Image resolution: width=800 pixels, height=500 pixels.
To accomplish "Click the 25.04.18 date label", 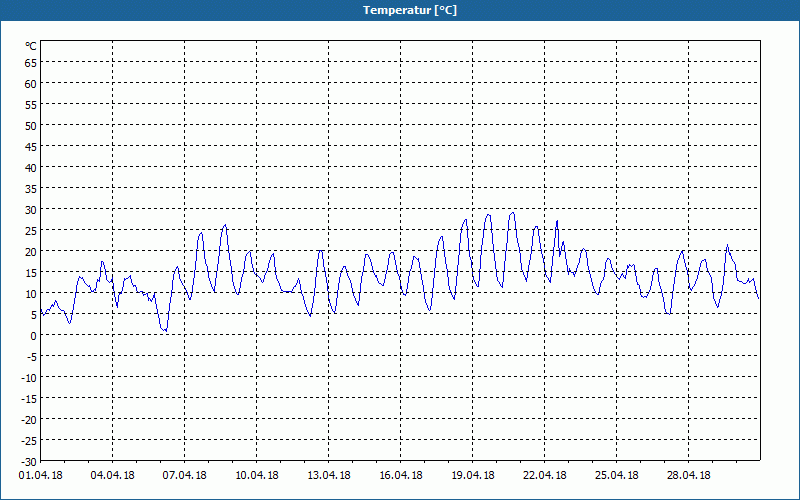I will tap(616, 476).
